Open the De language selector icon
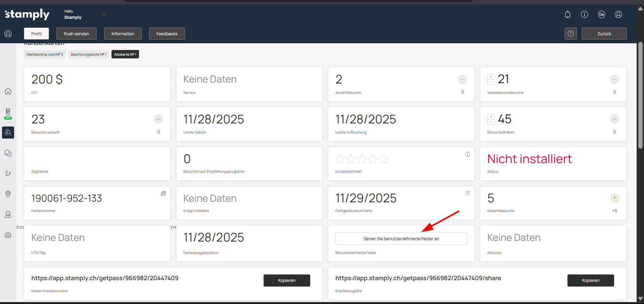Screen dimensions: 644x304 coord(601,14)
